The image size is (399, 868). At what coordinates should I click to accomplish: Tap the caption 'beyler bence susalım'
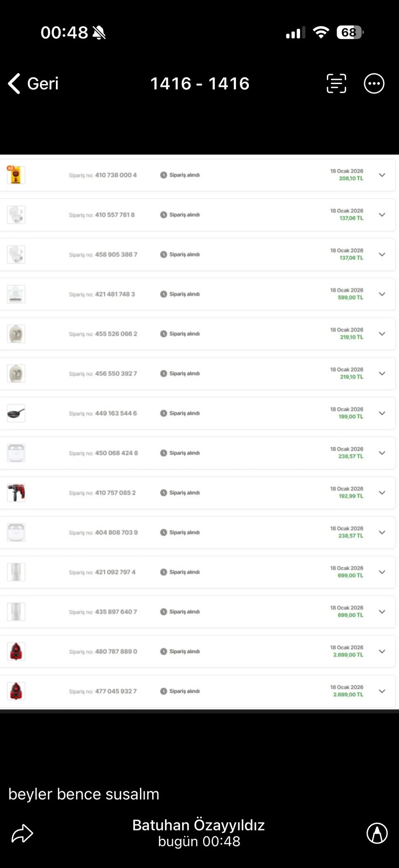pos(84,794)
